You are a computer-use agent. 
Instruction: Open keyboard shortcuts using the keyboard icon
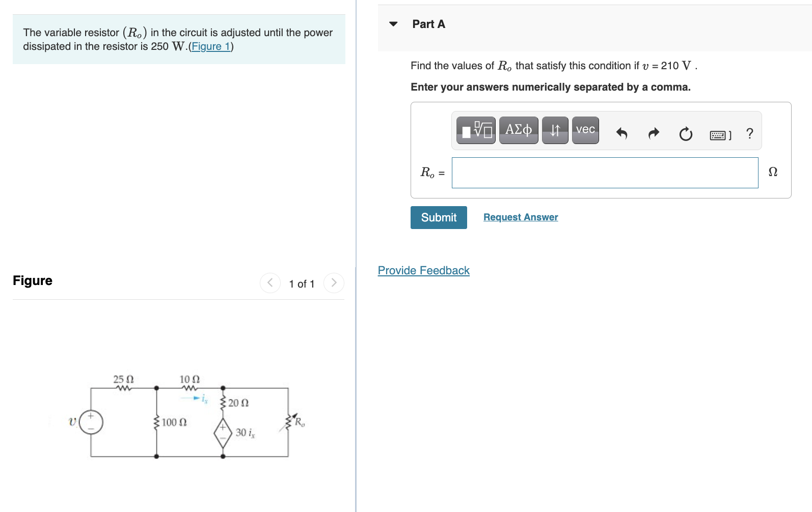(x=719, y=134)
